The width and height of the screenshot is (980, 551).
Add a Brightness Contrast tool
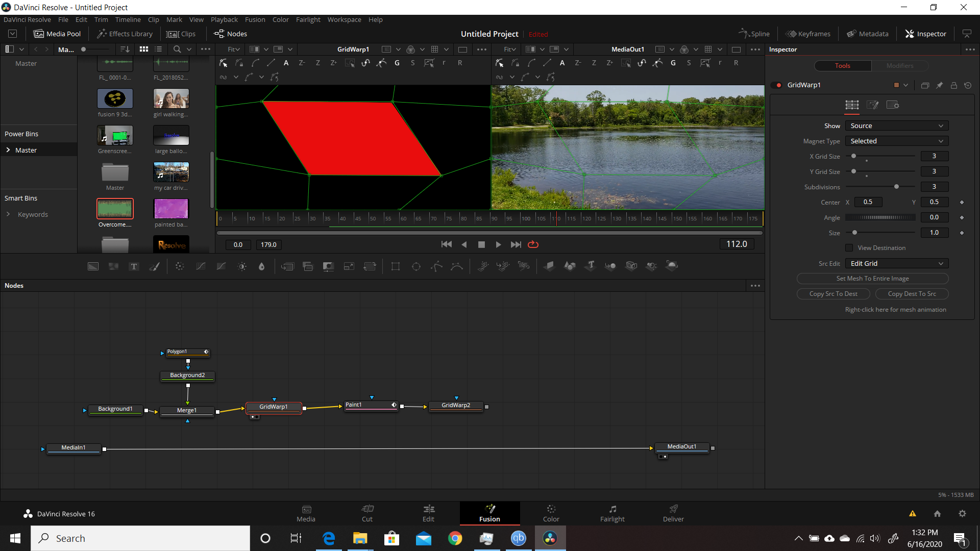click(x=242, y=266)
